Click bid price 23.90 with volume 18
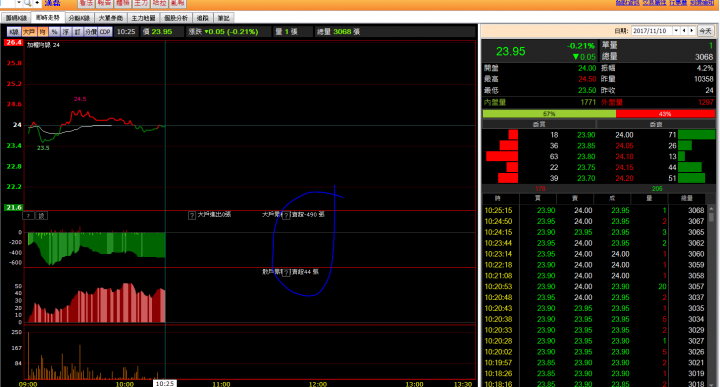The image size is (720, 387). click(586, 135)
